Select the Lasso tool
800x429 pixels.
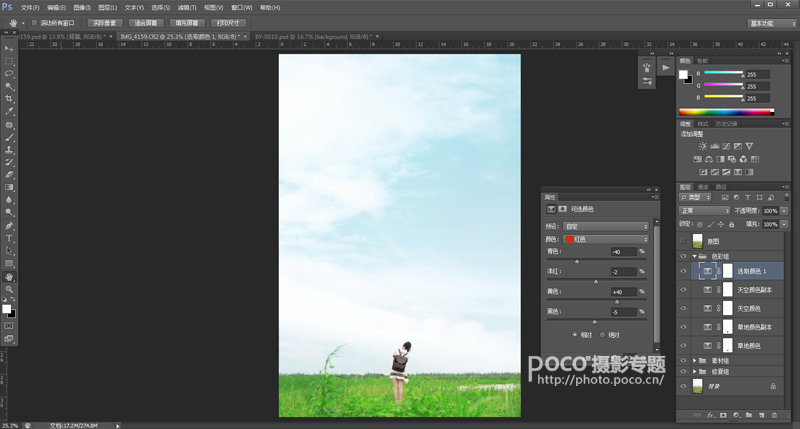(x=9, y=74)
